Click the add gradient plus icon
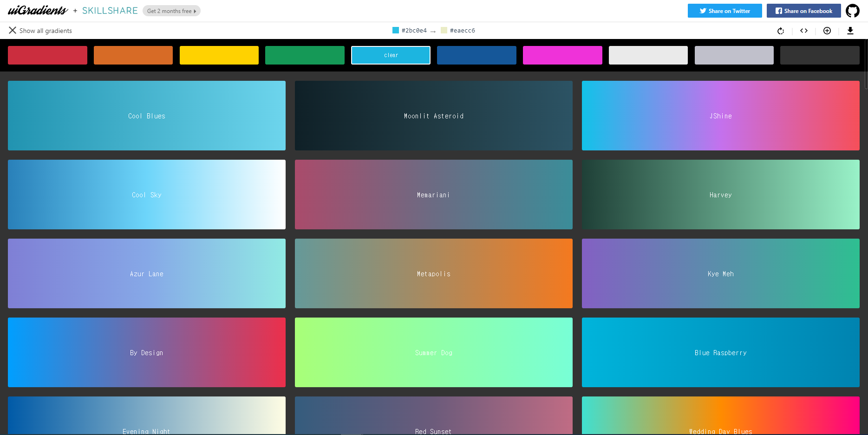 tap(827, 31)
